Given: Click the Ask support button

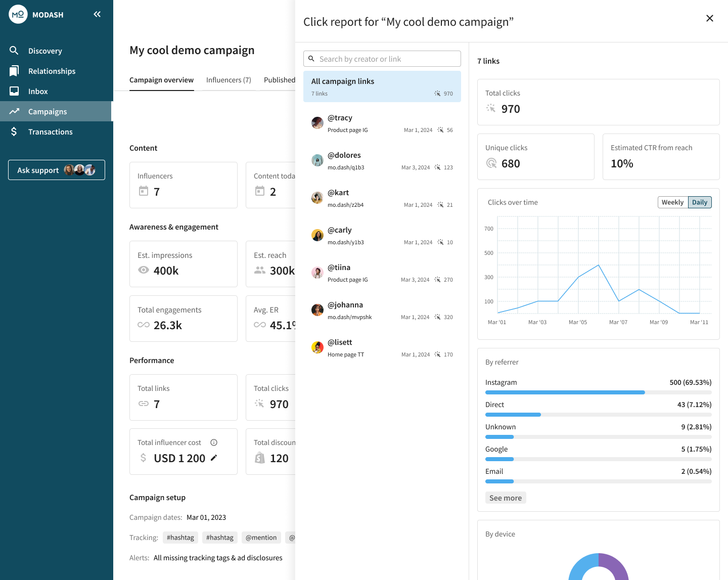Looking at the screenshot, I should pos(56,170).
